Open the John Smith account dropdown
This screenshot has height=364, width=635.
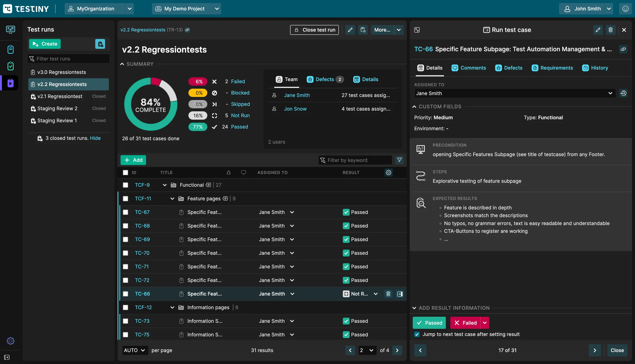tap(586, 8)
